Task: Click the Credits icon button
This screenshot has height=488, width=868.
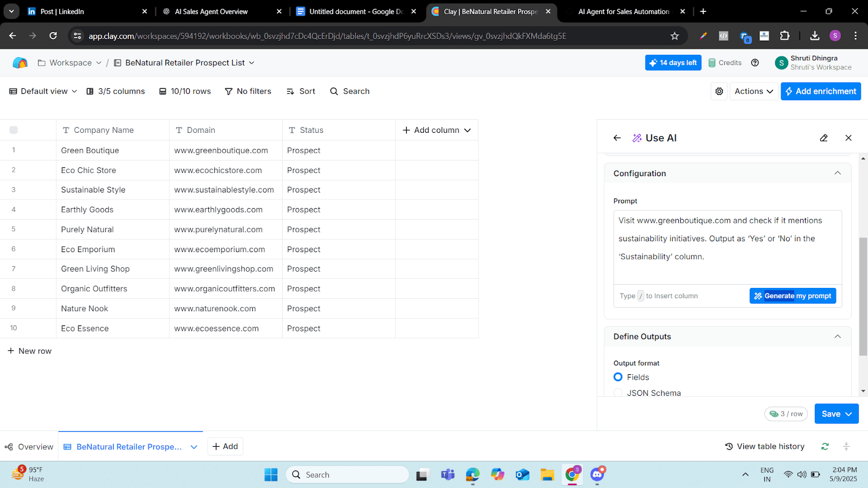Action: (x=725, y=63)
